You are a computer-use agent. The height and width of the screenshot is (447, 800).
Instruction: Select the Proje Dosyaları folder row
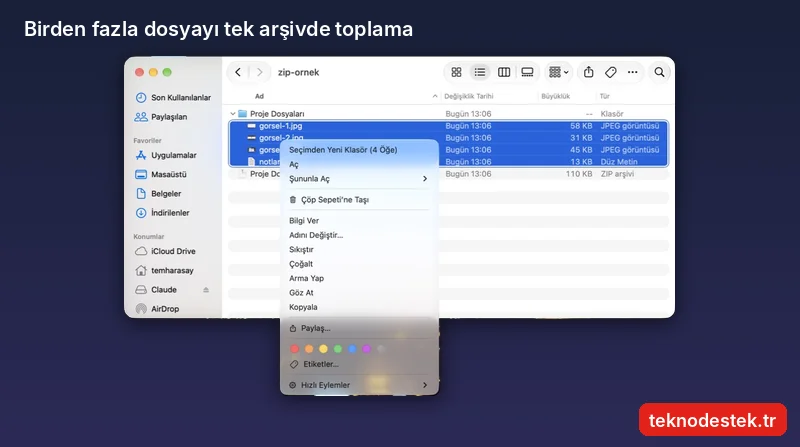point(448,114)
